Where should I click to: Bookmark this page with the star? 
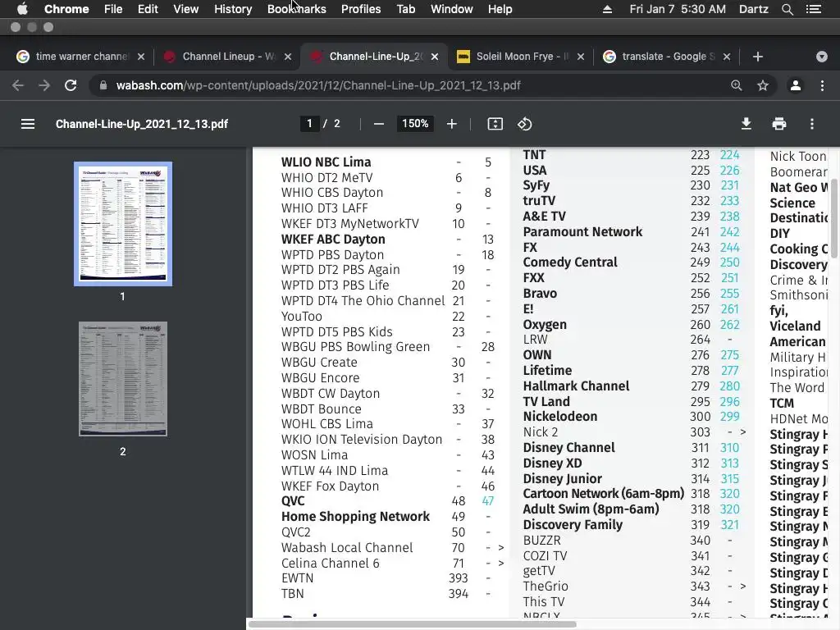tap(763, 85)
